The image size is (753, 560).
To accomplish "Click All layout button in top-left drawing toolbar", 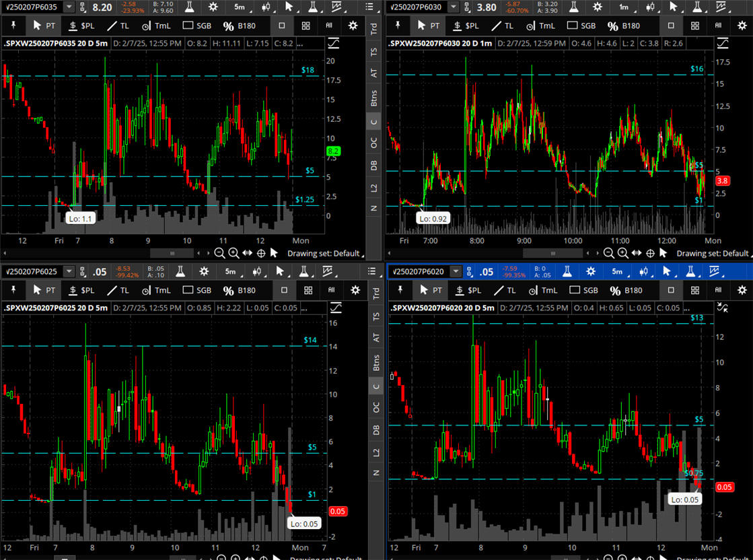I will coord(330,26).
